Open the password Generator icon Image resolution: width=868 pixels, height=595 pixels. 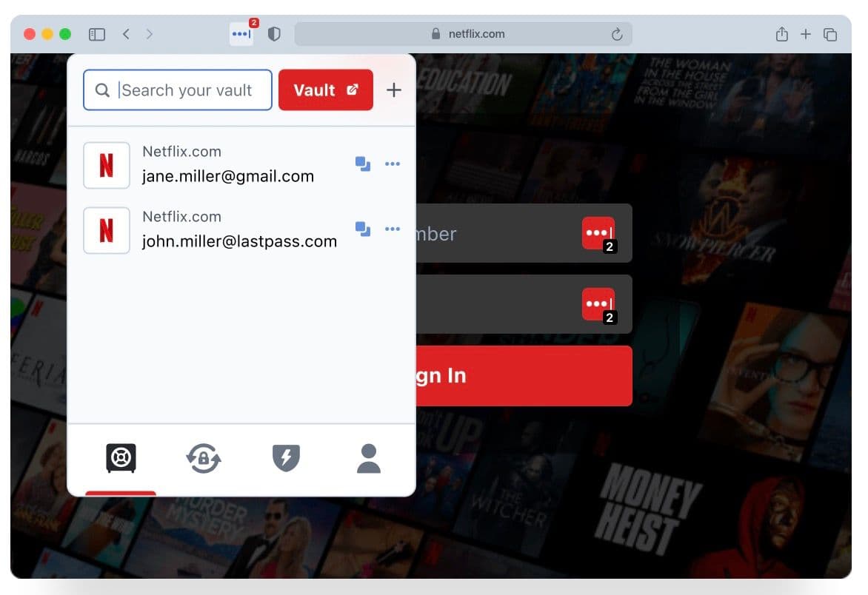203,457
